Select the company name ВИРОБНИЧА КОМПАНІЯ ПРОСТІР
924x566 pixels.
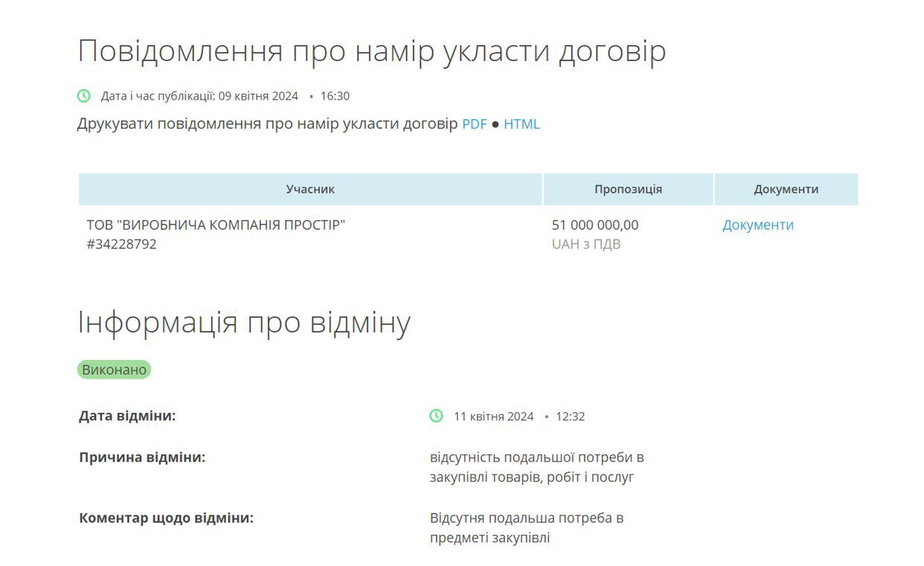(x=216, y=225)
